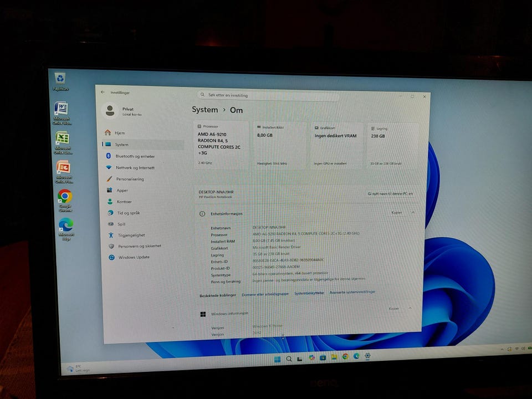The height and width of the screenshot is (399, 532).
Task: Open the Privat local account profile
Action: pyautogui.click(x=124, y=111)
